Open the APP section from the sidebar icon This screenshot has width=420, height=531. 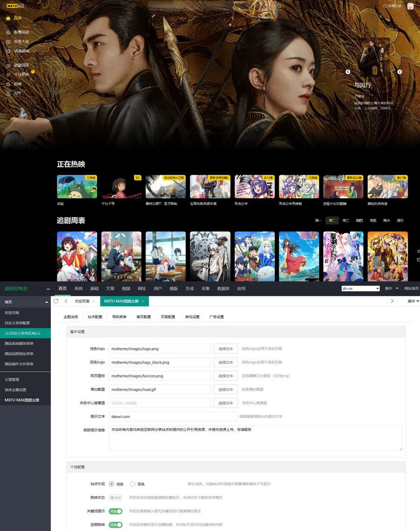tap(8, 93)
